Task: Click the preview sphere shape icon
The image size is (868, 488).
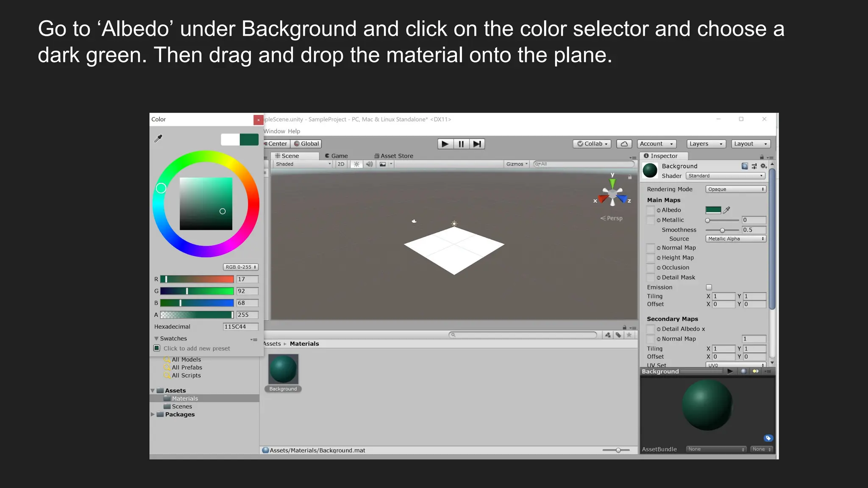Action: click(743, 372)
